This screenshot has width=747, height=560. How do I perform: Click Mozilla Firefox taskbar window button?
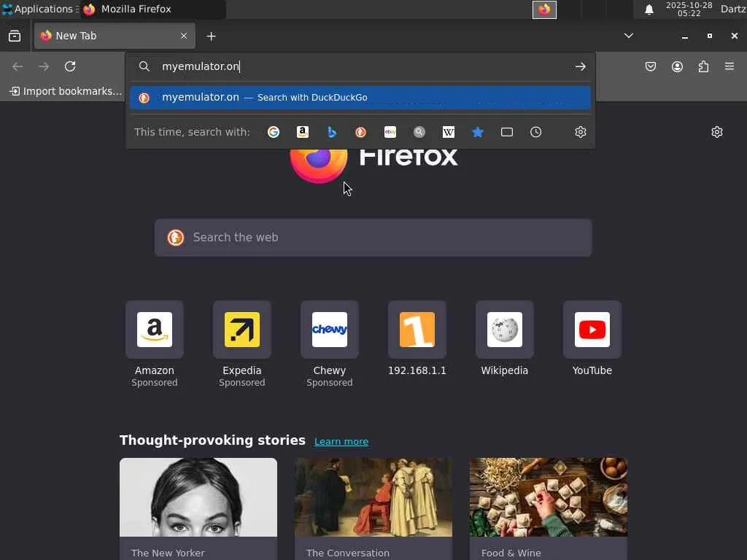[153, 9]
